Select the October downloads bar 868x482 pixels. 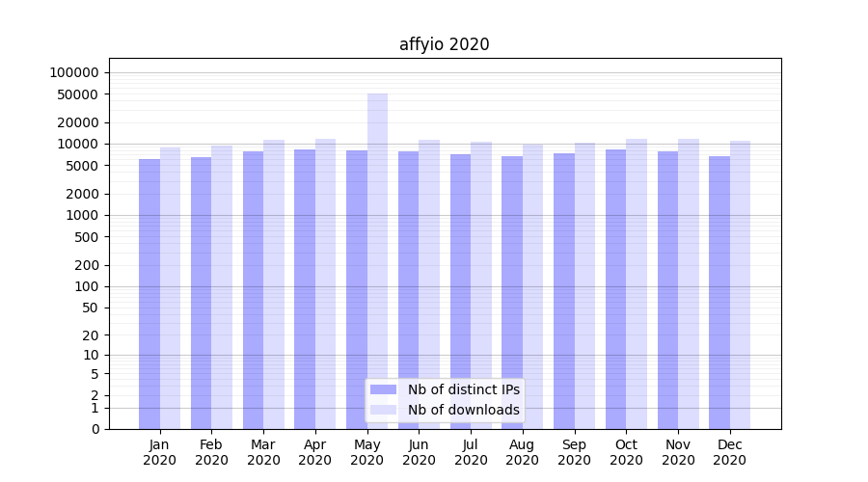pos(637,289)
